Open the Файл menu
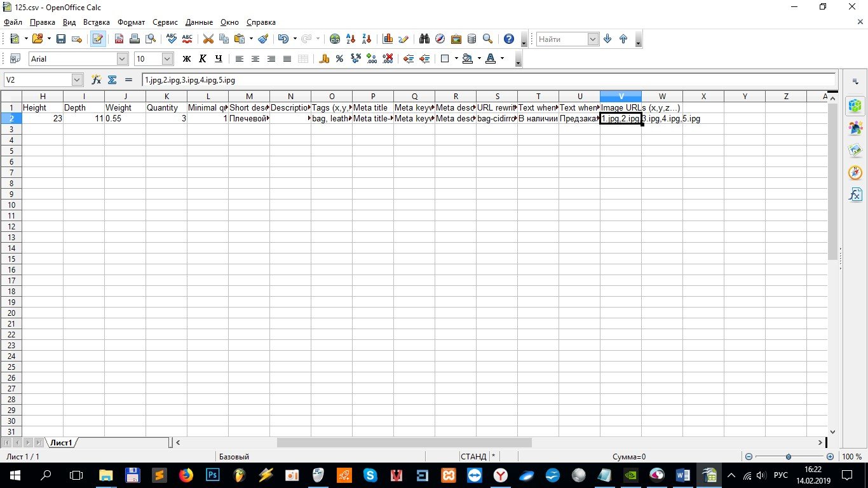Image resolution: width=868 pixels, height=488 pixels. [13, 22]
